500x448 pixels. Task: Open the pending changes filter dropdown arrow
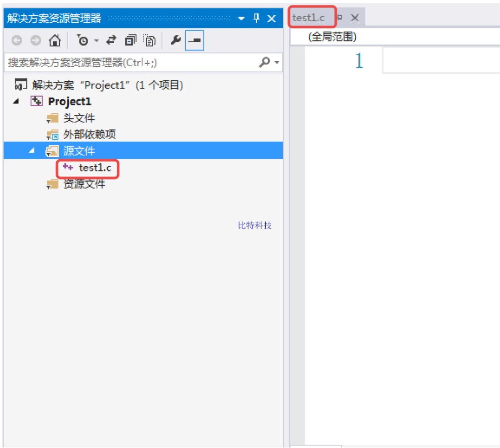[x=97, y=41]
